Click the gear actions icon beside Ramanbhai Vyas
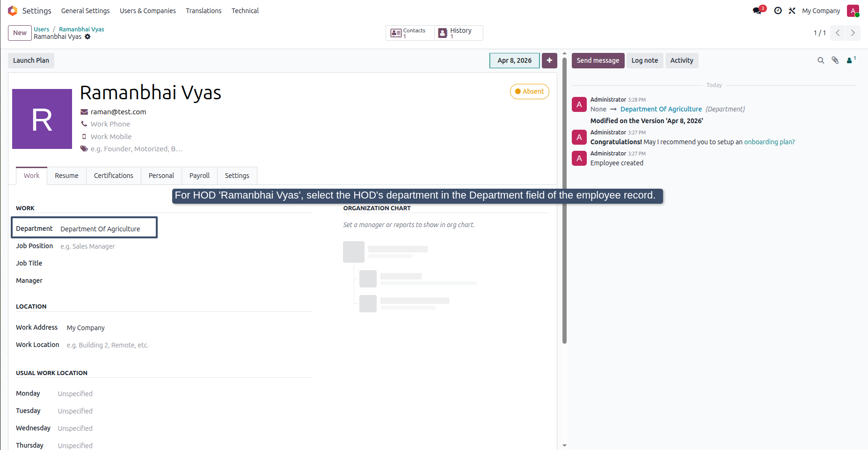Screen dimensions: 868x450 [x=88, y=37]
